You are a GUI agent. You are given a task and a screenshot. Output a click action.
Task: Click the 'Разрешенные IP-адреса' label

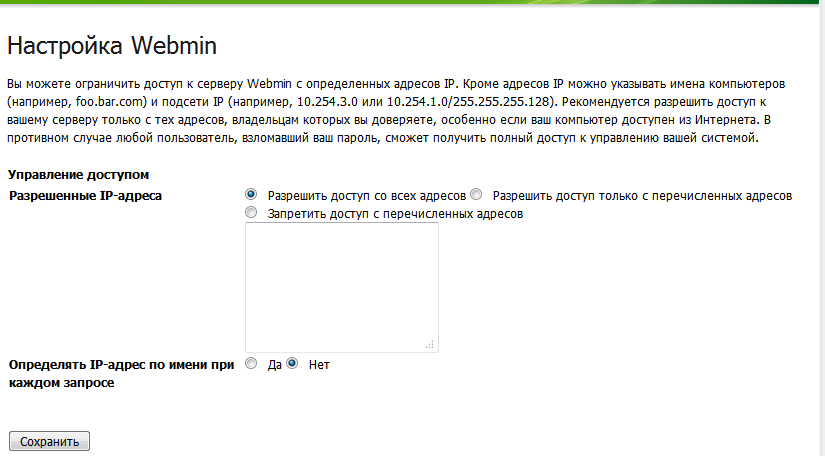[x=85, y=196]
